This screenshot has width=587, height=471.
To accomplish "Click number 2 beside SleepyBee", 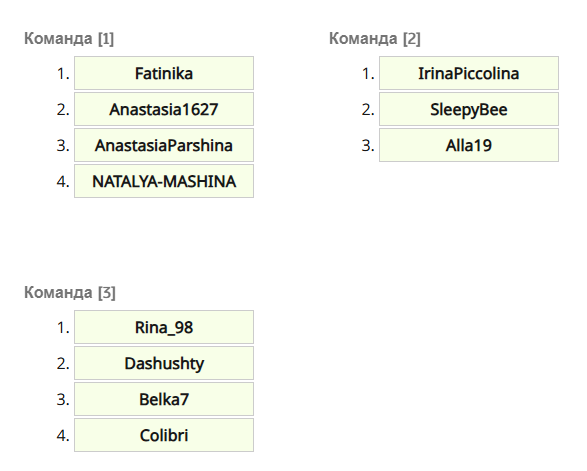I will [368, 109].
